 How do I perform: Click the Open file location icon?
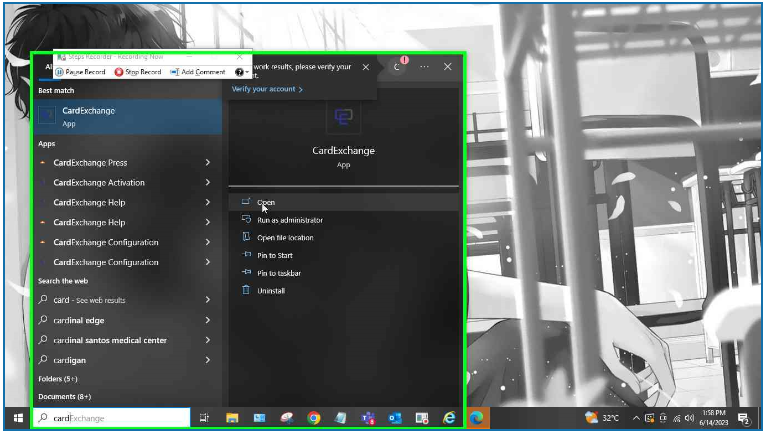pyautogui.click(x=246, y=237)
